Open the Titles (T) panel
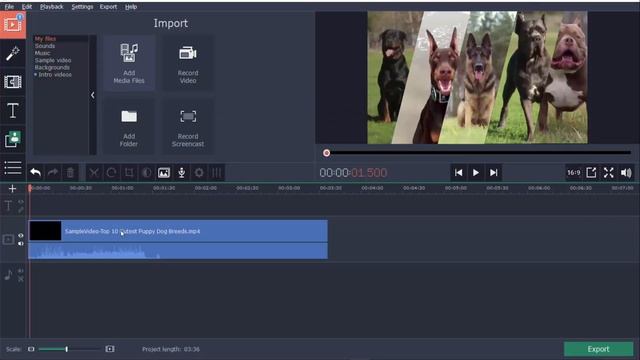 click(x=13, y=111)
